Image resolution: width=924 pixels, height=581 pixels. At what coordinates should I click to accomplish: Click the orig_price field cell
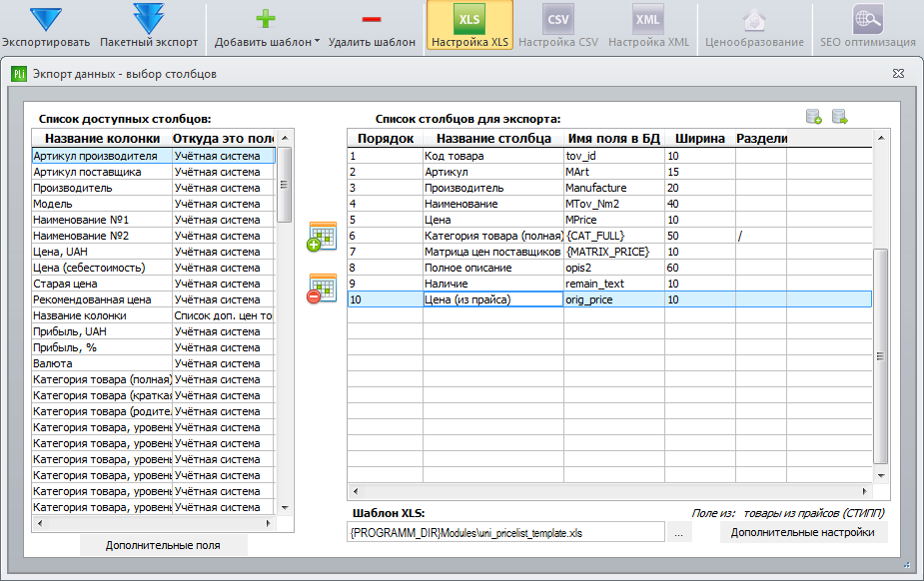[x=614, y=299]
